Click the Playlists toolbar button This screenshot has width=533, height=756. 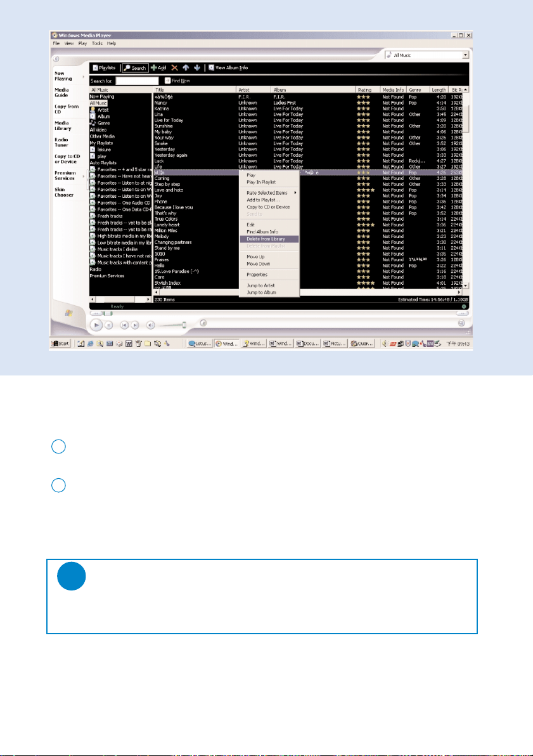pyautogui.click(x=104, y=68)
